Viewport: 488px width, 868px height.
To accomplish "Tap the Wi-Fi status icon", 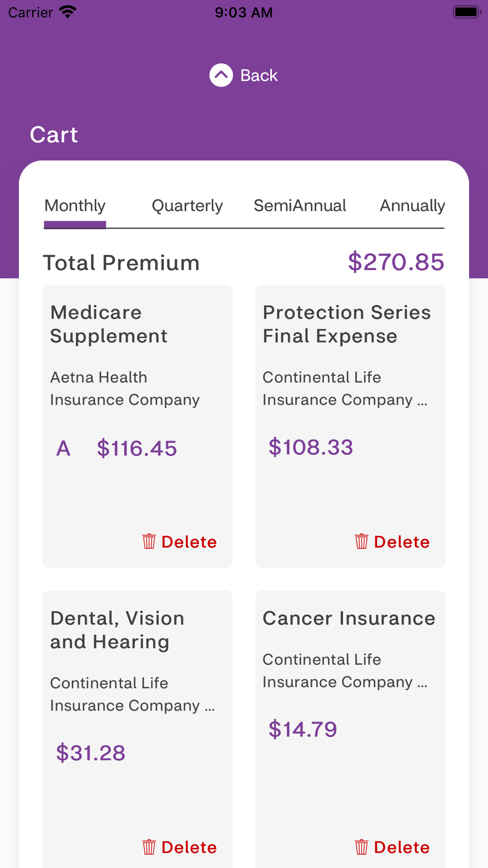I will coord(68,12).
